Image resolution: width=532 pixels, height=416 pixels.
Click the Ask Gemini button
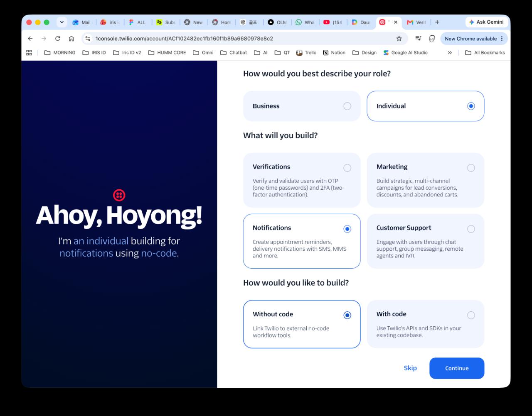pyautogui.click(x=486, y=22)
